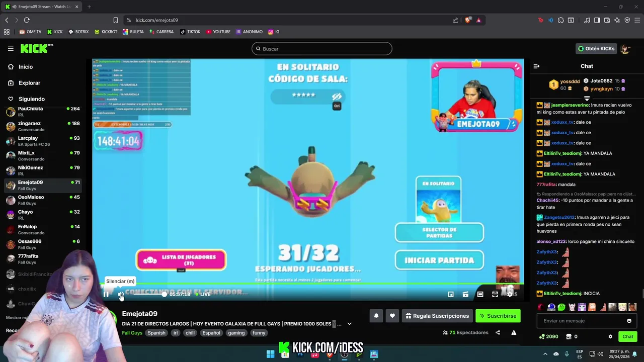
Task: Open chat settings gear
Action: (610, 336)
